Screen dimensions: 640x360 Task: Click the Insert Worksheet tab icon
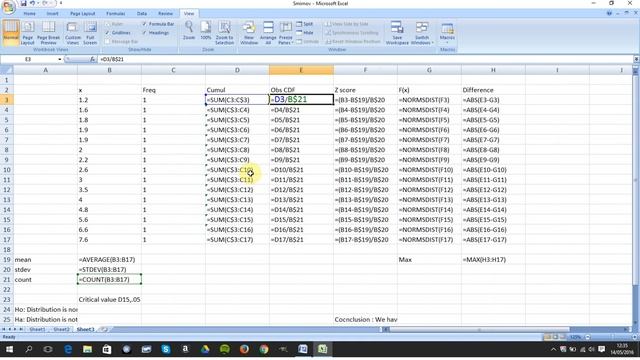tap(104, 329)
